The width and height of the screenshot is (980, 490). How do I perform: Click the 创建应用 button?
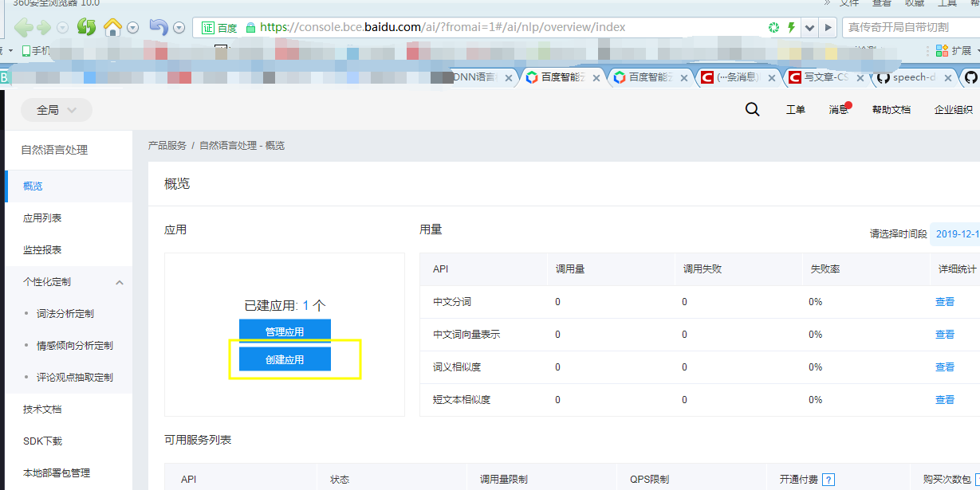click(x=285, y=359)
